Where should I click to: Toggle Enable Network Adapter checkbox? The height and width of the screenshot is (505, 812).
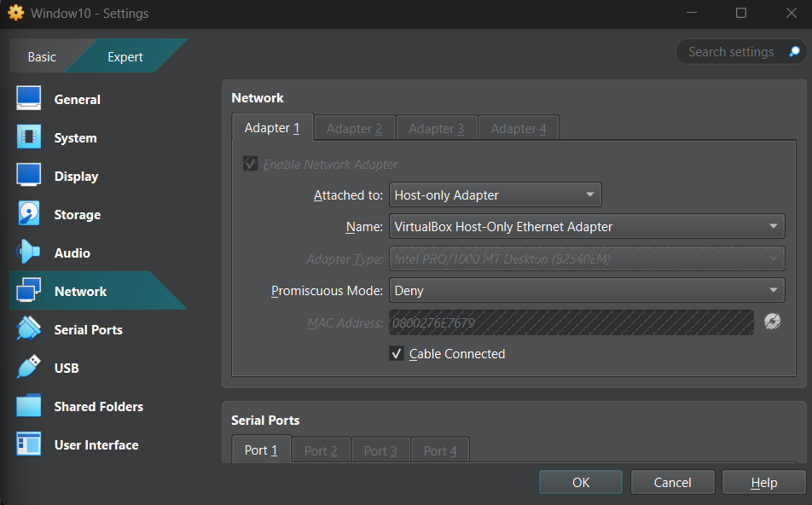coord(251,164)
